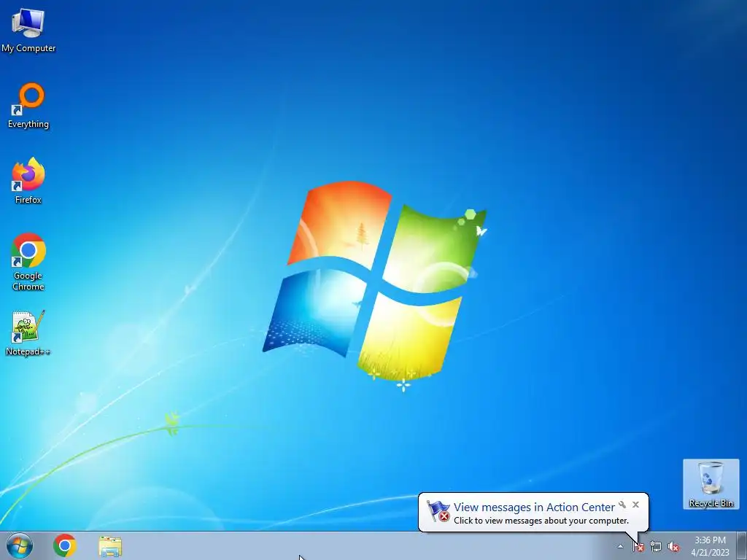Open the Windows Start menu
Viewport: 747px width, 560px height.
click(20, 545)
